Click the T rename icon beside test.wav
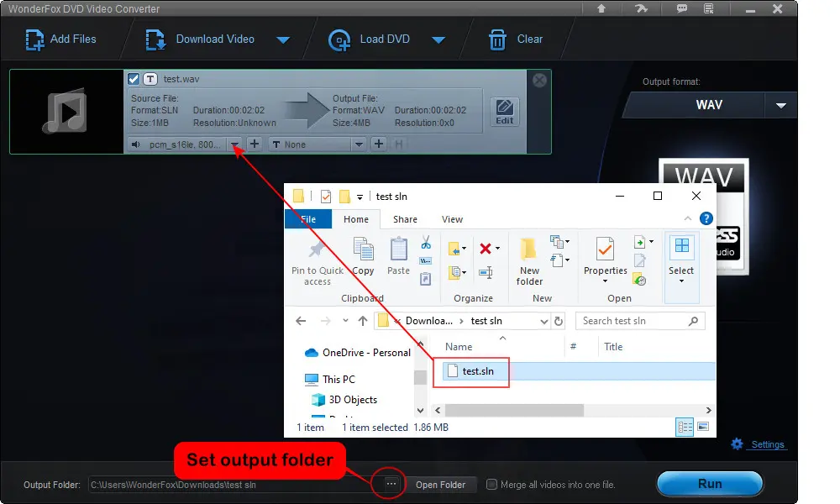This screenshot has height=504, width=840. [150, 79]
